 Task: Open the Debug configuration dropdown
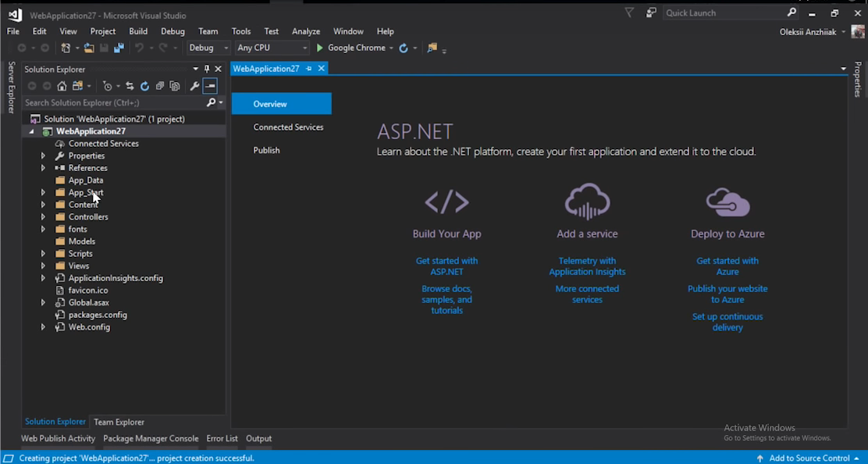coord(208,48)
